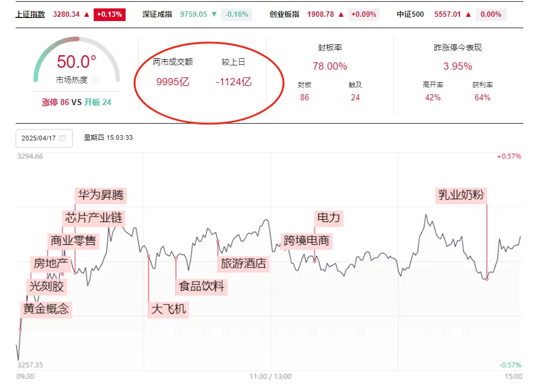Click the 芯片产业链 marker label

pos(93,217)
